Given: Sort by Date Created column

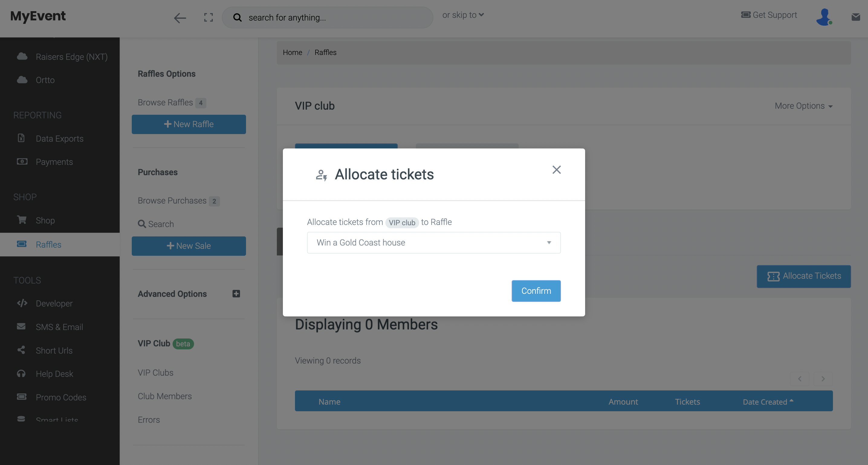Looking at the screenshot, I should point(768,401).
